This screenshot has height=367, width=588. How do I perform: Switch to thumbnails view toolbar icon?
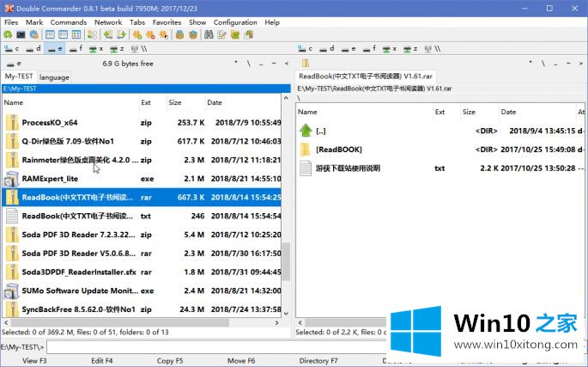click(x=76, y=35)
